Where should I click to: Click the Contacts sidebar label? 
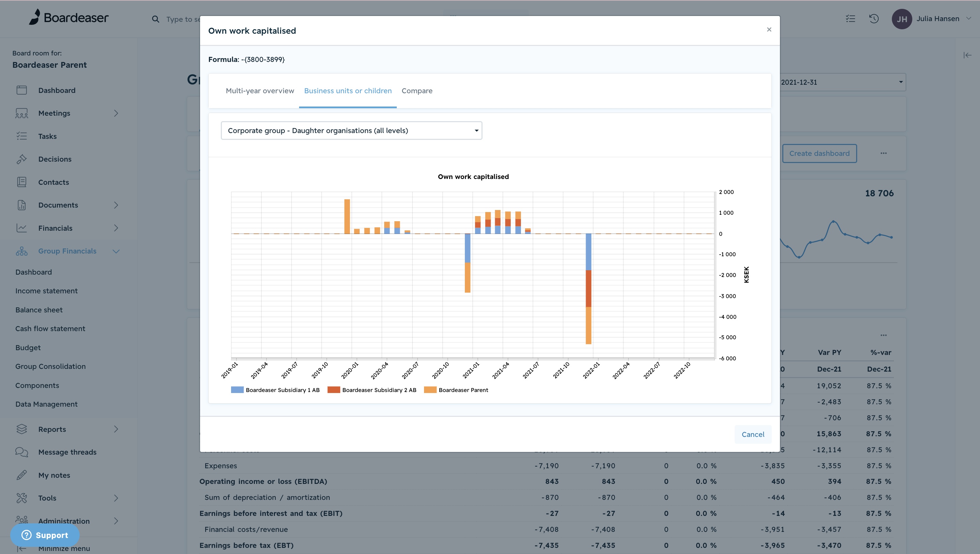54,182
